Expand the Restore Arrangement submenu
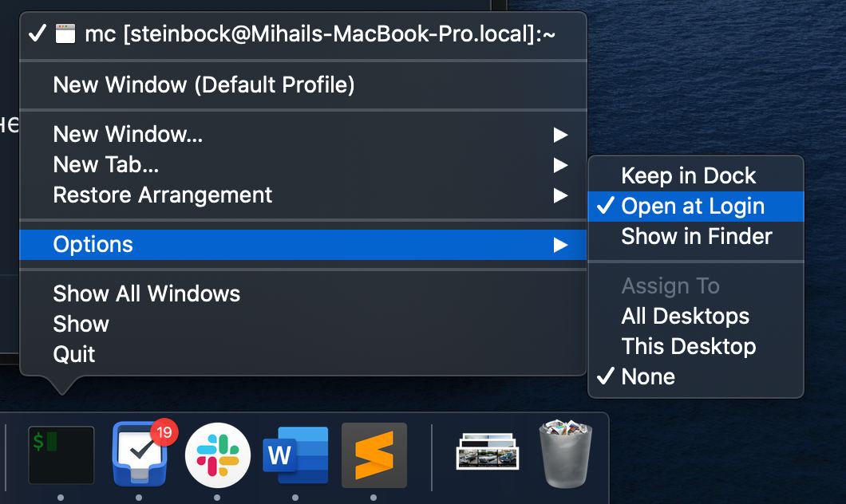The height and width of the screenshot is (504, 846). [302, 195]
